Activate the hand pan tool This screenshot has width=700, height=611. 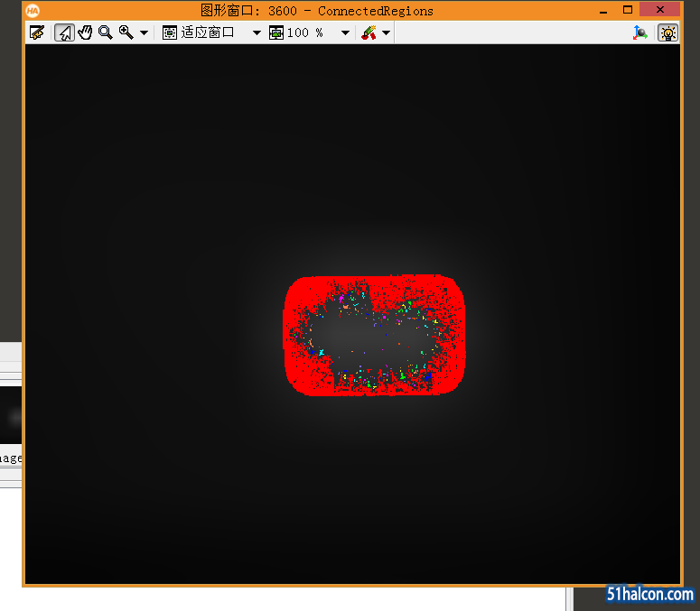(x=85, y=32)
